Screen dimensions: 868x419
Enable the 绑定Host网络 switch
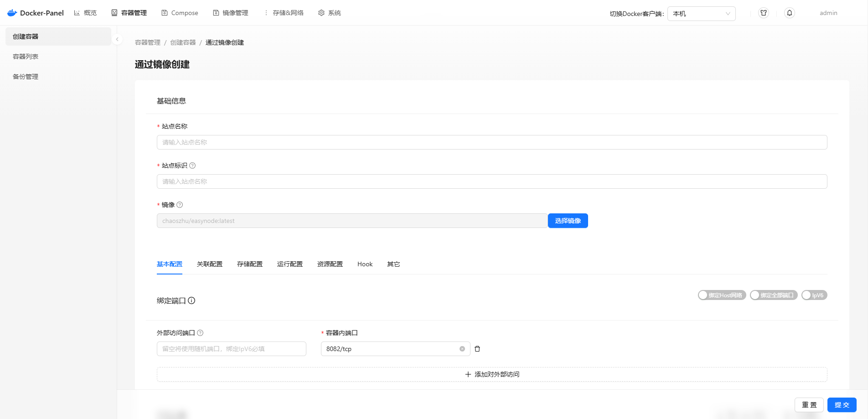tap(722, 295)
